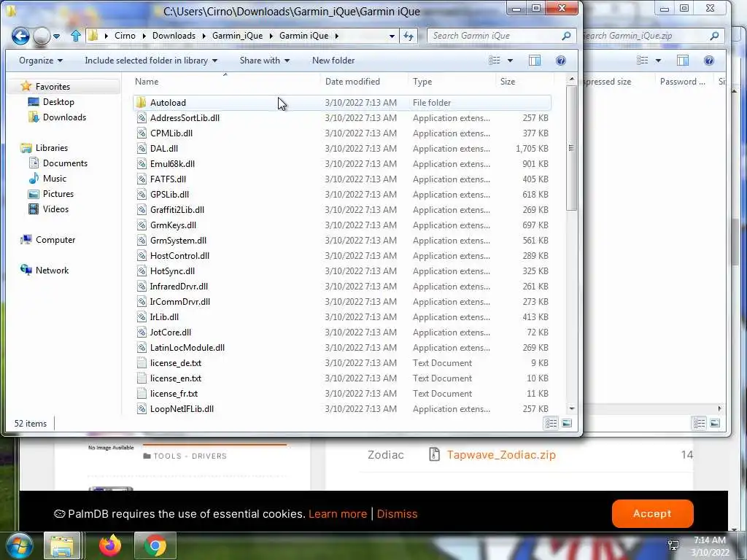Open Pictures library in navigation pane
Image resolution: width=747 pixels, height=560 pixels.
[58, 194]
